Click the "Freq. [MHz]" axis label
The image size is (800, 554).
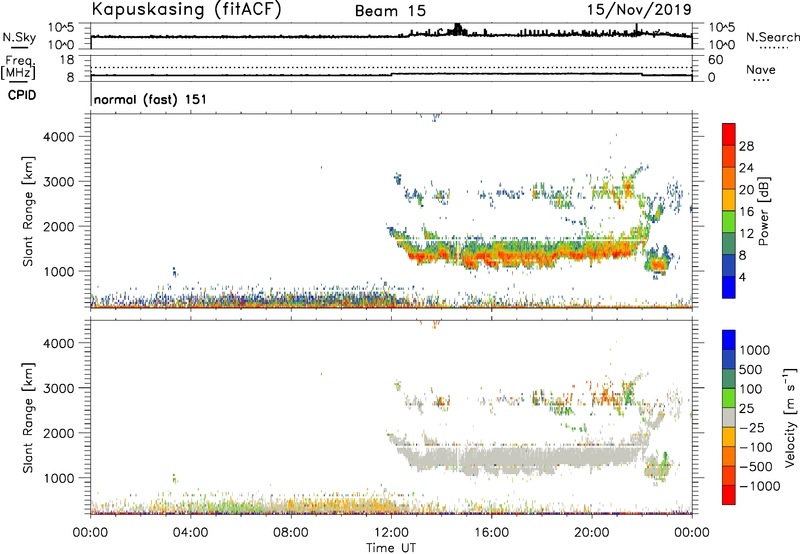click(18, 68)
